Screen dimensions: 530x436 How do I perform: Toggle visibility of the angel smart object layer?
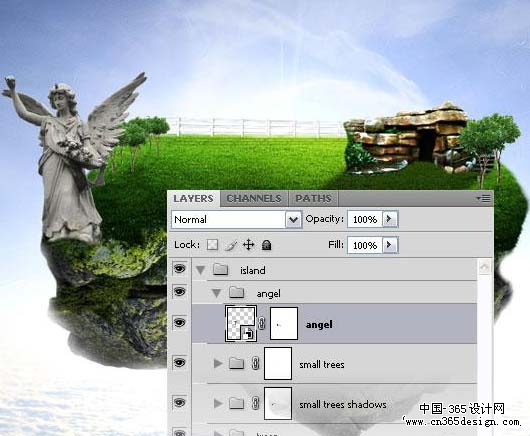pos(179,323)
